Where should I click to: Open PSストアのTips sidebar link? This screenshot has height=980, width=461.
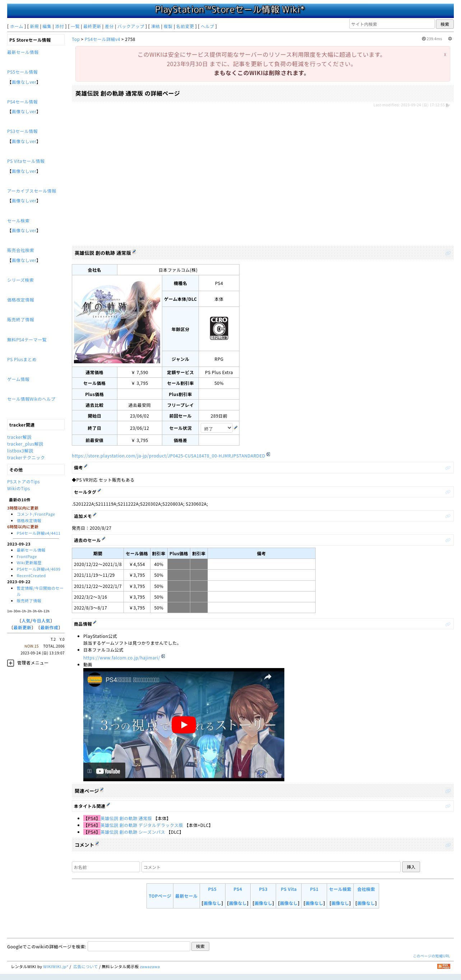23,482
